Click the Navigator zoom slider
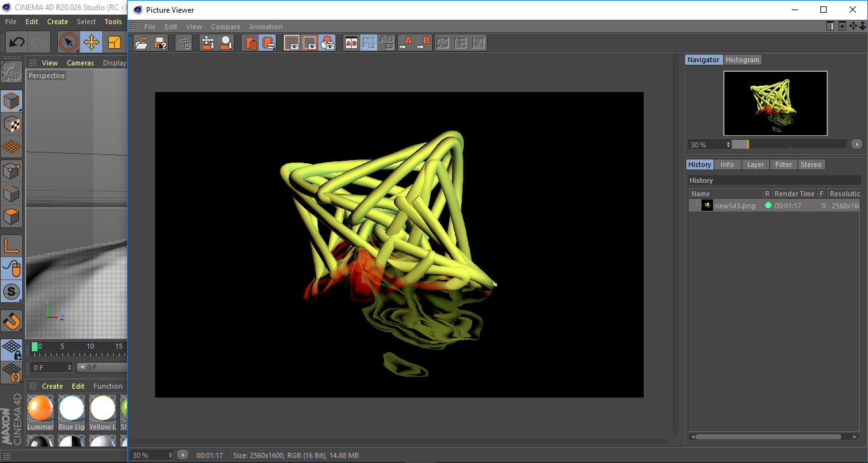Screen dimensions: 868x463 (x=789, y=144)
